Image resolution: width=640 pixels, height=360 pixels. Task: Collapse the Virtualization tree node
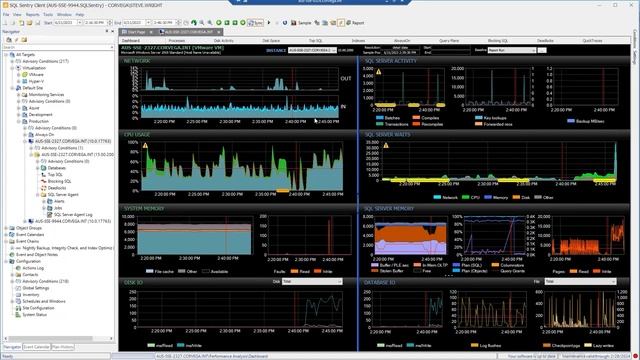click(12, 68)
